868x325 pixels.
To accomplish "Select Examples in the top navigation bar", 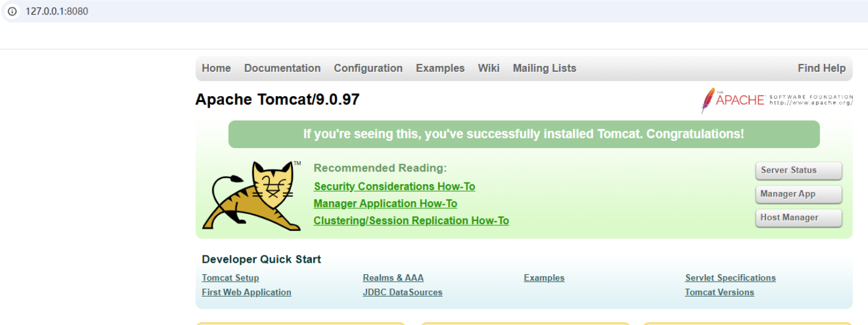I will [440, 68].
